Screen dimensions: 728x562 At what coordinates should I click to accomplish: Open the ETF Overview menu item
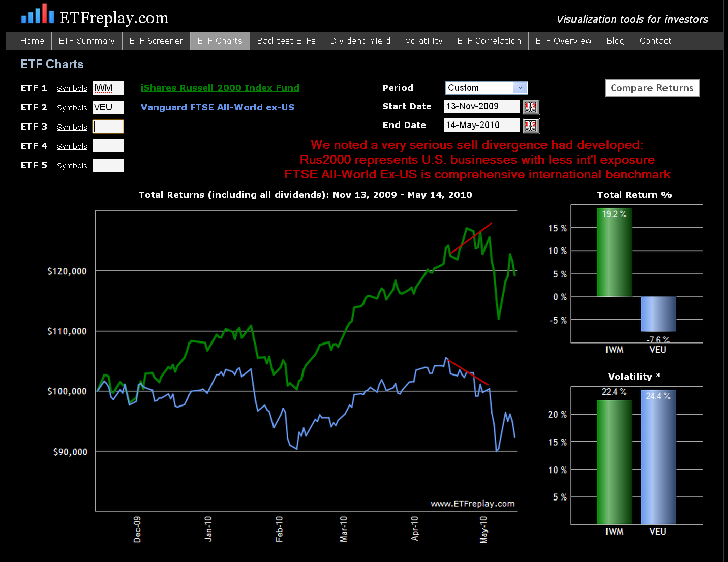564,41
